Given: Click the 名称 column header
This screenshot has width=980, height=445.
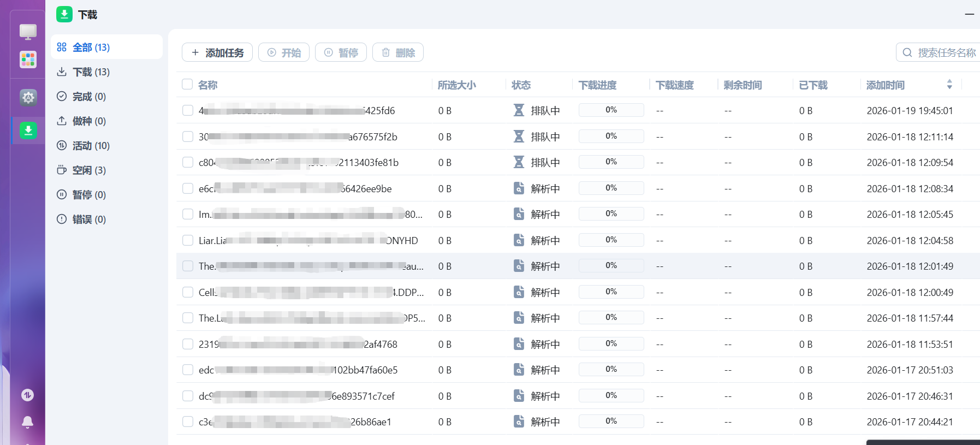Looking at the screenshot, I should tap(207, 85).
